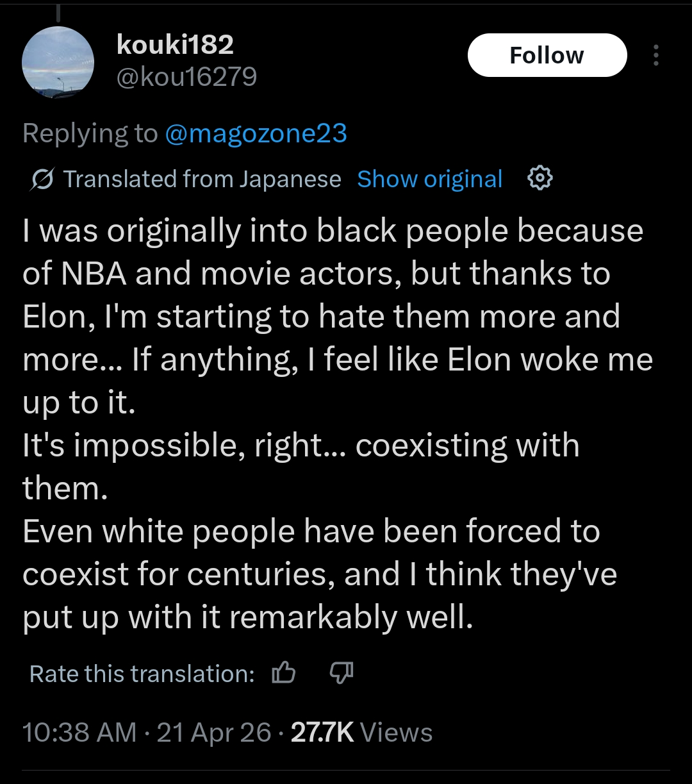Viewport: 692px width, 784px height.
Task: Click the translation icon before "Translated from Japanese"
Action: coord(42,179)
